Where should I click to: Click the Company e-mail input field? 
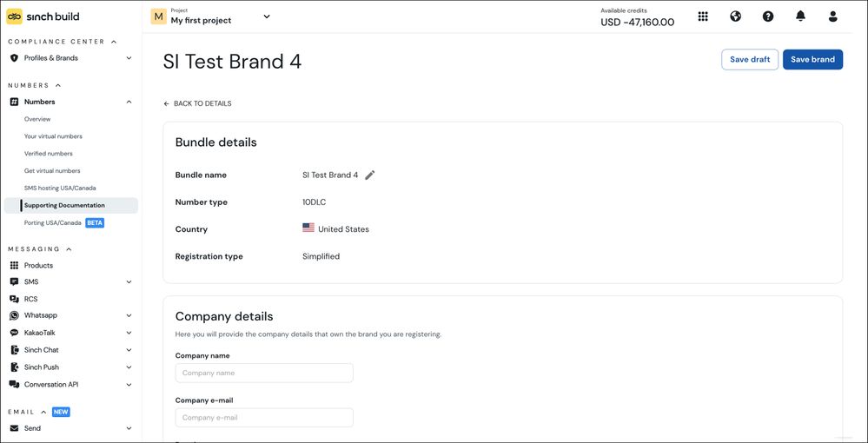264,418
